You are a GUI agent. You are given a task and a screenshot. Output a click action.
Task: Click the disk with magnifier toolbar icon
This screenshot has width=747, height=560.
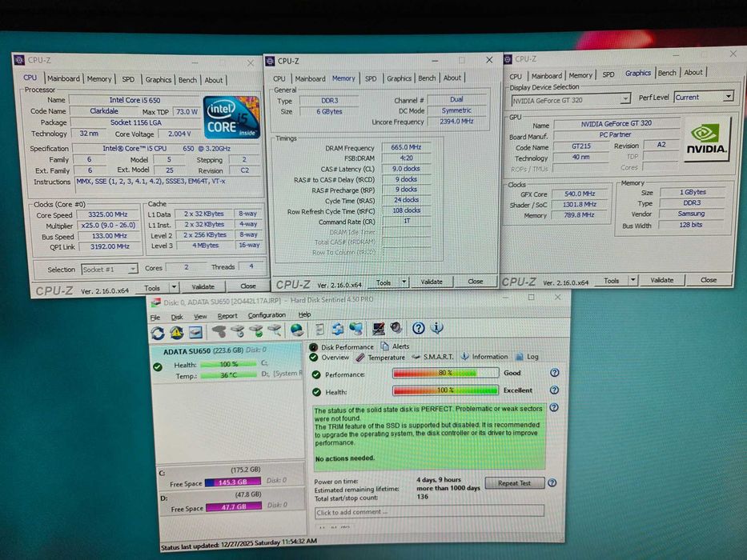point(275,330)
